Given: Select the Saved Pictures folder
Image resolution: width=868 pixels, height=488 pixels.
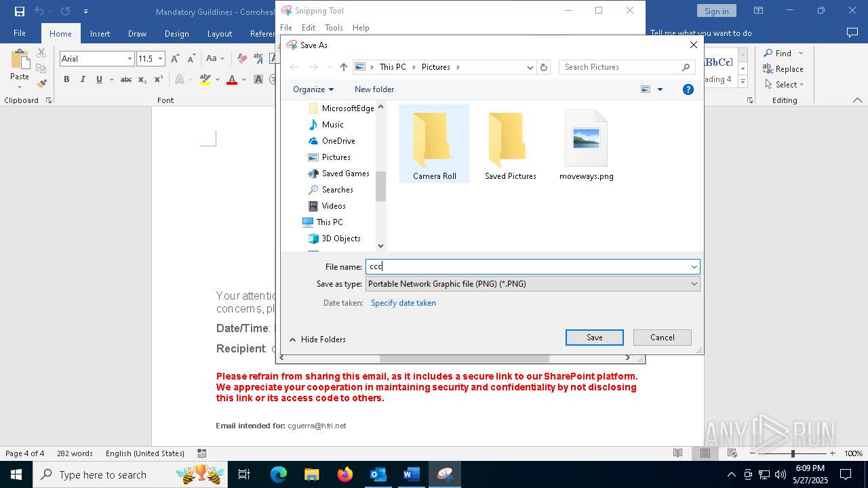Looking at the screenshot, I should 511,144.
